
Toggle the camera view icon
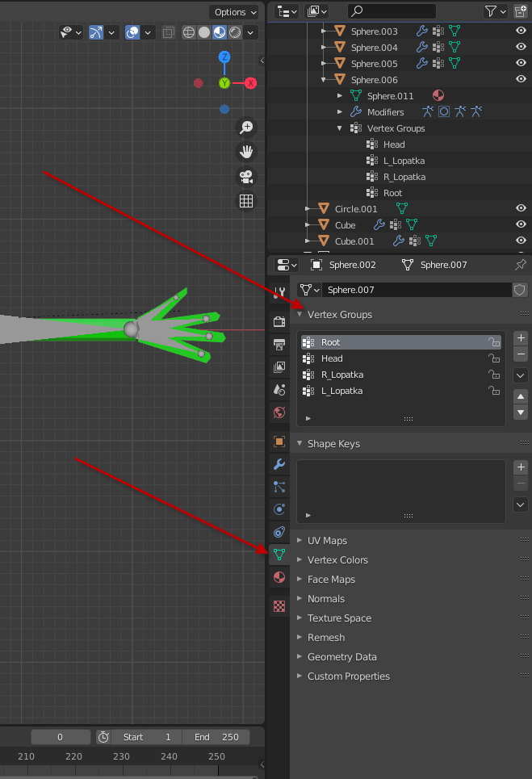point(246,176)
